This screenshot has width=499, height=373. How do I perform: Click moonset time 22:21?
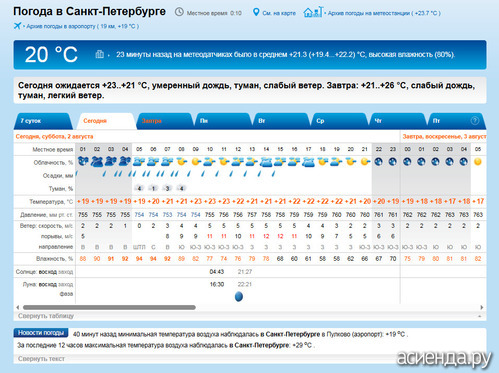click(x=245, y=284)
